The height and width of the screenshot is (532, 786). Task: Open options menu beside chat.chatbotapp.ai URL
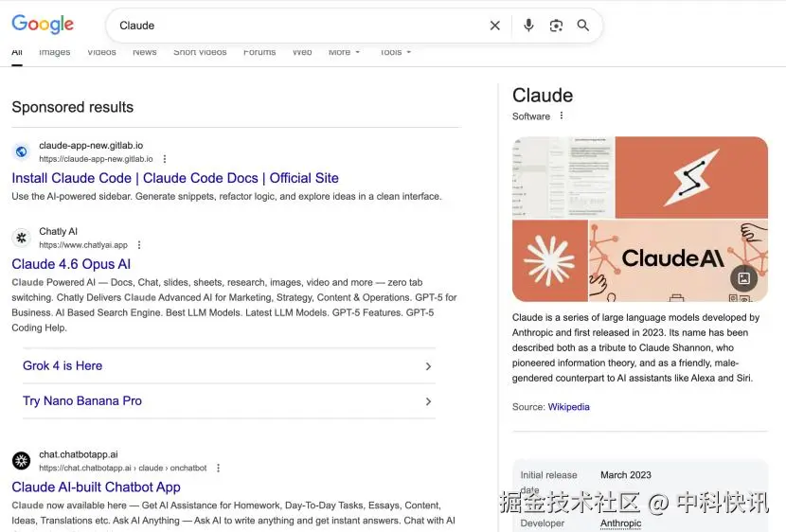[218, 468]
